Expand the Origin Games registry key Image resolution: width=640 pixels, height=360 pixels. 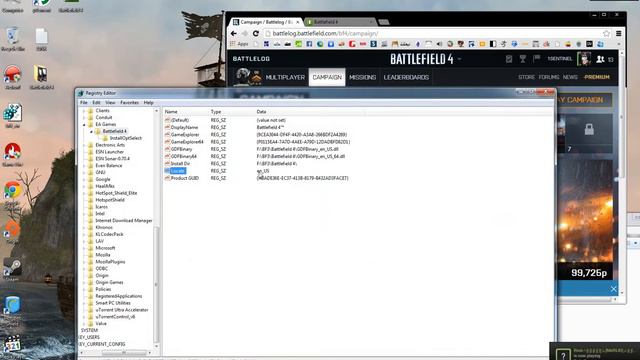pyautogui.click(x=84, y=282)
